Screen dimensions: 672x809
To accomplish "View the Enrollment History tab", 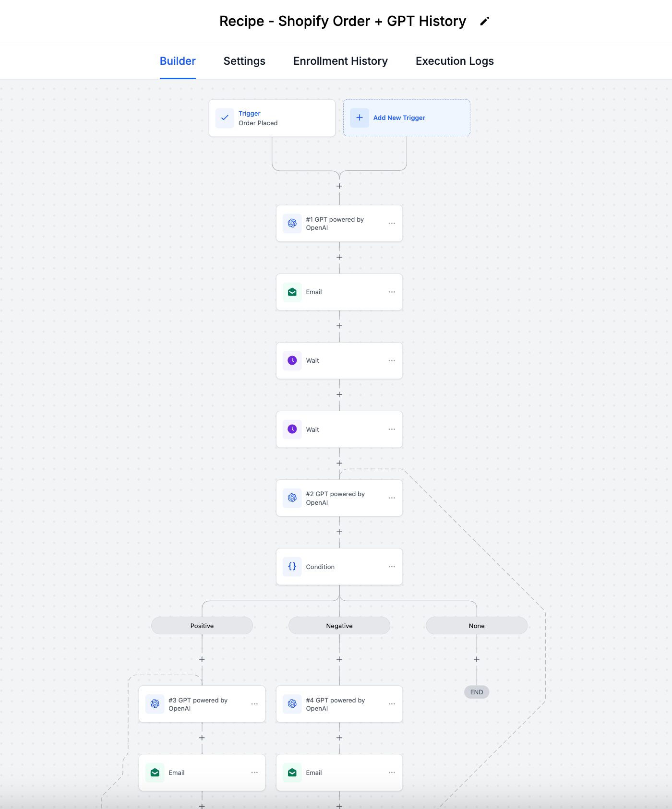I will (x=340, y=61).
